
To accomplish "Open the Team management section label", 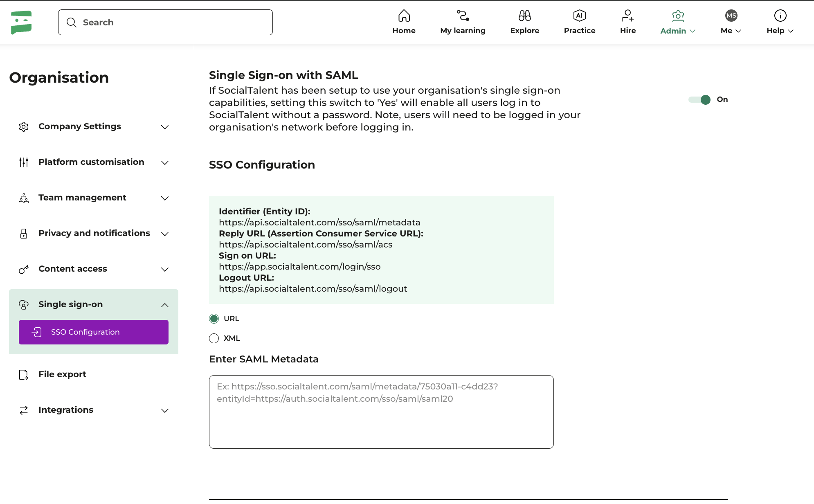I will tap(82, 198).
